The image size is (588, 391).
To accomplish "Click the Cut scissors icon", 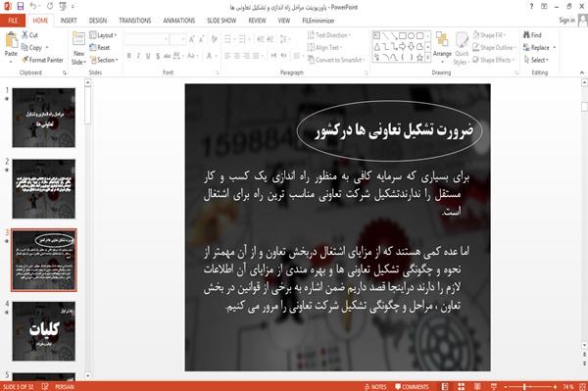I will click(24, 35).
